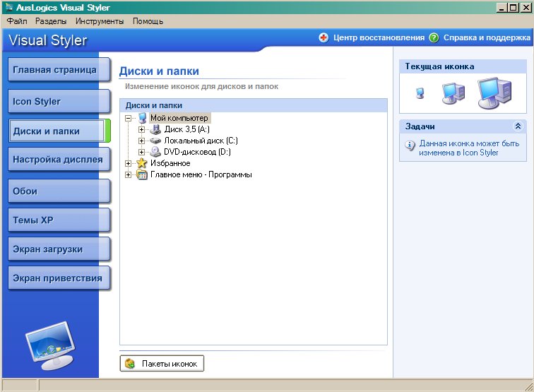This screenshot has height=392, width=534.
Task: Select Главное меню - Программы row
Action: (x=201, y=174)
